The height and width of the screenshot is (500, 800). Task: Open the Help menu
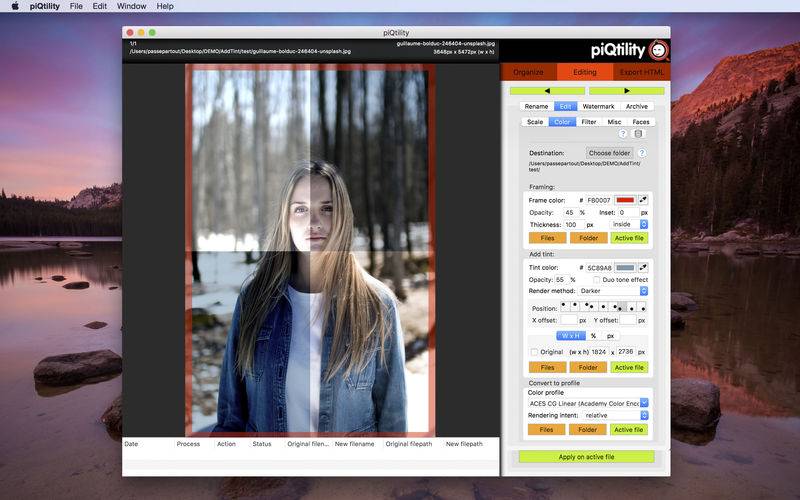pos(165,6)
